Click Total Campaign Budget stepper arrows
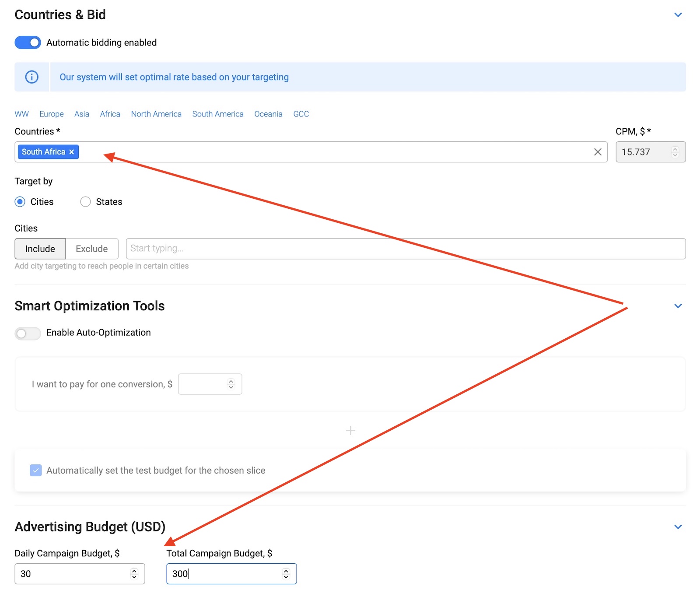The width and height of the screenshot is (700, 597). (286, 574)
